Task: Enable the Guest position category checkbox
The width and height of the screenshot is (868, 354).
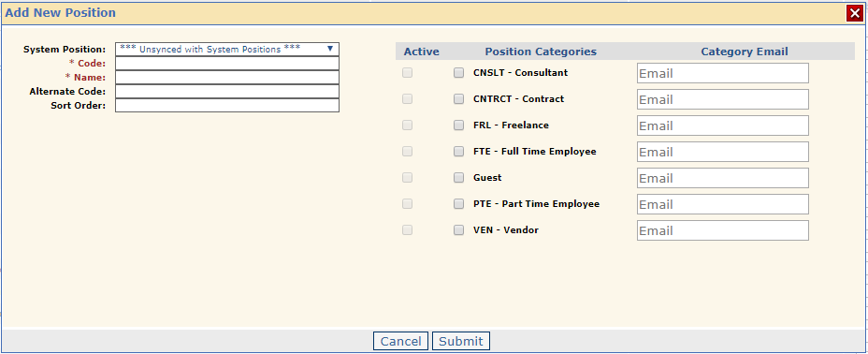Action: [x=458, y=177]
